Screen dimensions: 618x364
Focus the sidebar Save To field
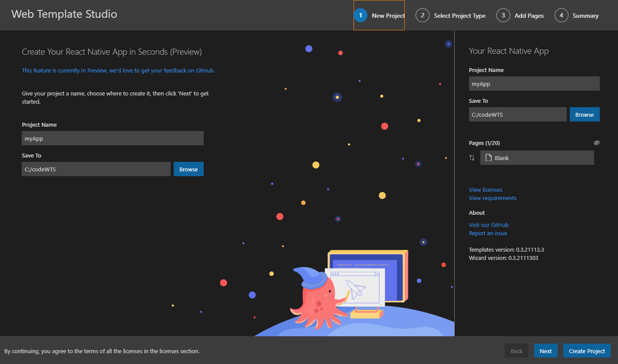pyautogui.click(x=518, y=115)
